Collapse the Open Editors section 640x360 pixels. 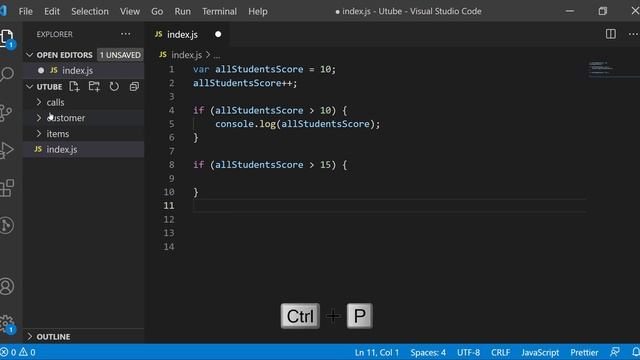tap(29, 55)
